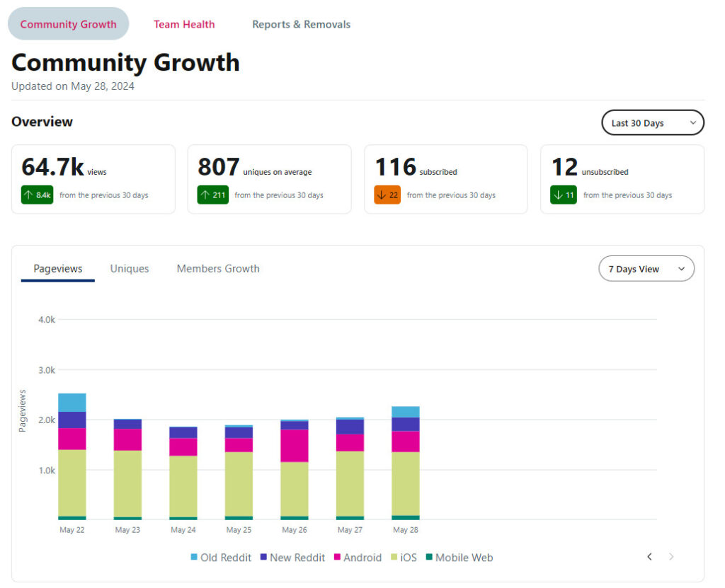The width and height of the screenshot is (725, 588).
Task: Toggle Android legend series
Action: point(357,558)
